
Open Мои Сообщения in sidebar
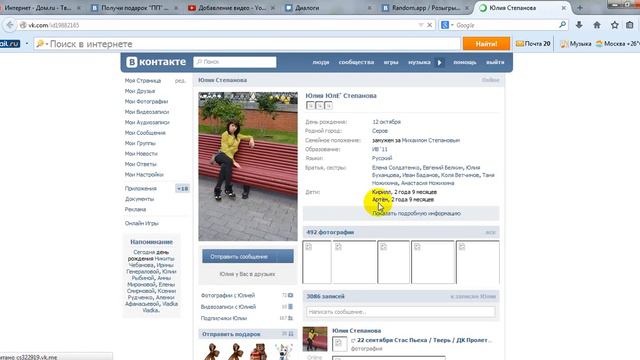pos(145,133)
